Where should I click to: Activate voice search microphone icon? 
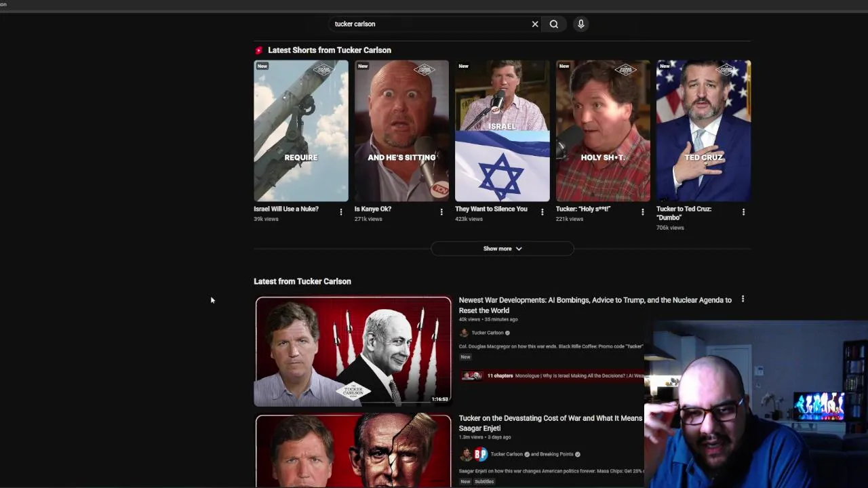pos(580,24)
